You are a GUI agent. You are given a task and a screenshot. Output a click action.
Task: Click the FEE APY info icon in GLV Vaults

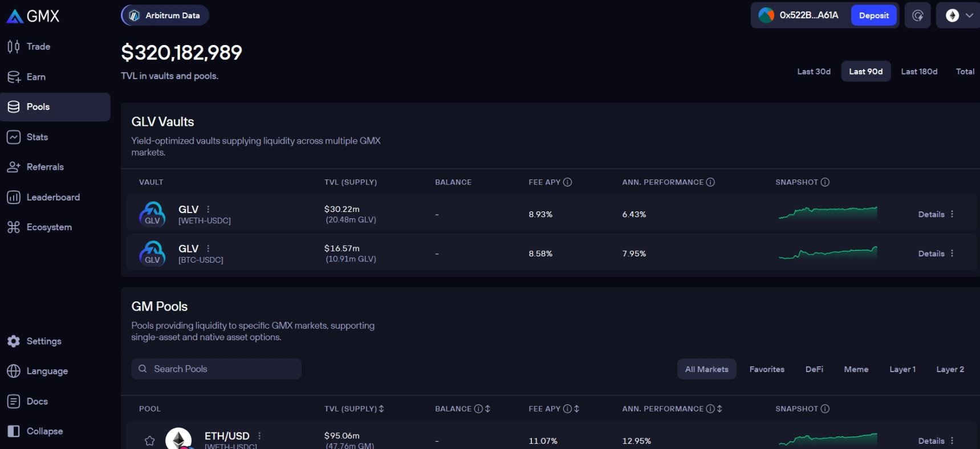click(x=567, y=182)
